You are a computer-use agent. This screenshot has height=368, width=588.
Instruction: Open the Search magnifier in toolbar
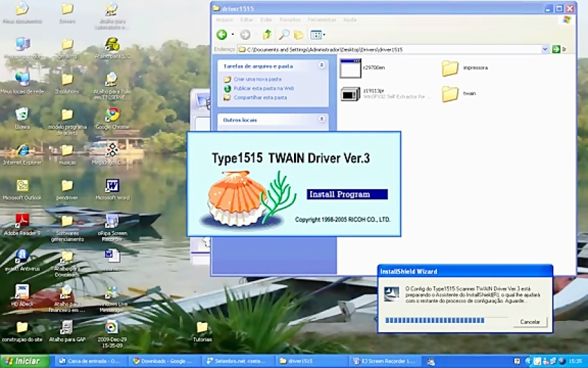pos(284,35)
